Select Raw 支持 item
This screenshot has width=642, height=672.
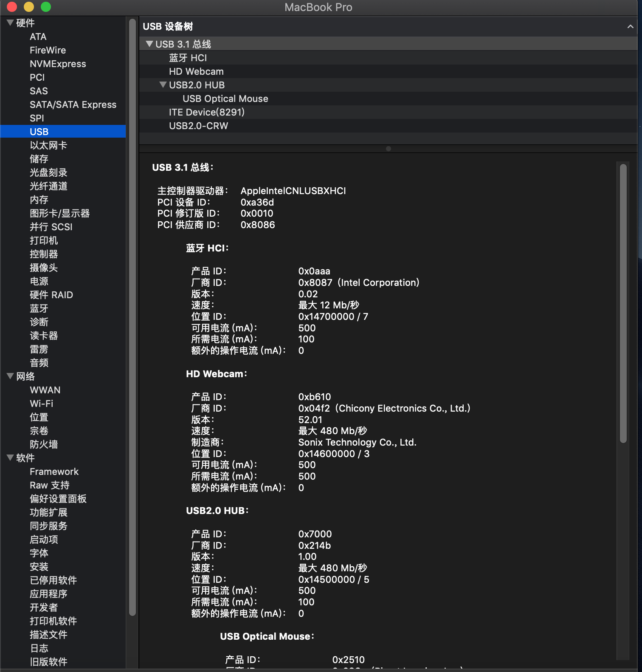coord(50,485)
